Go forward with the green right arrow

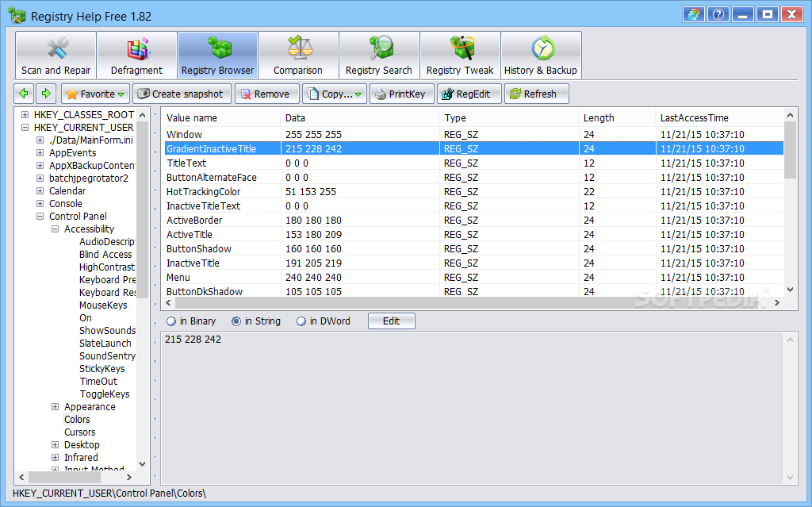click(46, 94)
